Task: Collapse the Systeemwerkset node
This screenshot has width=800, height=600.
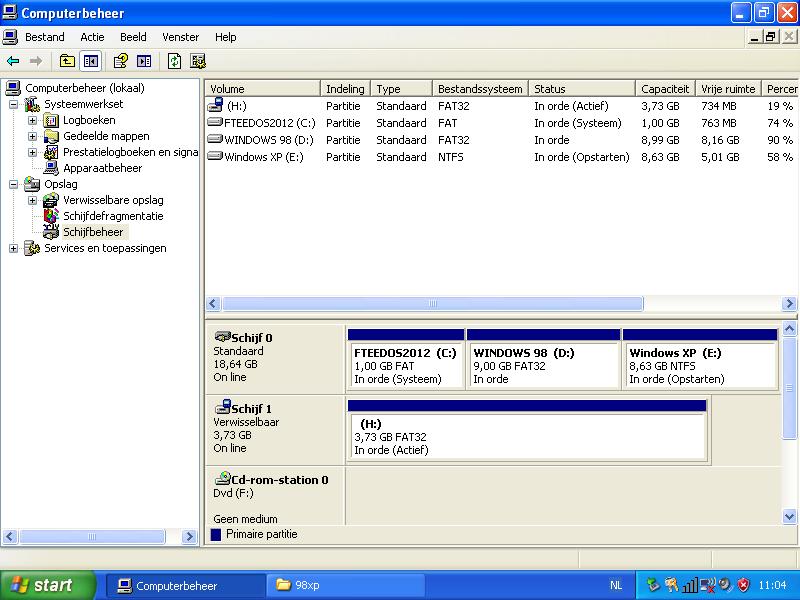Action: pyautogui.click(x=14, y=105)
